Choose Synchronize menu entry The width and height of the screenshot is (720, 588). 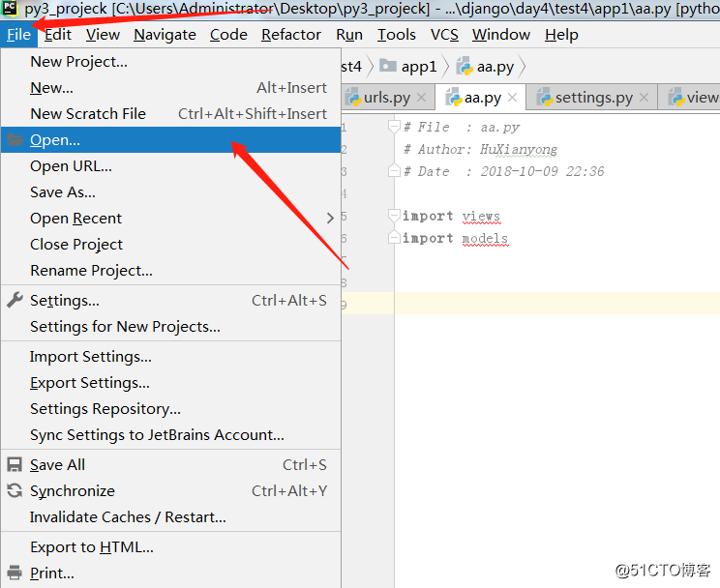point(171,491)
